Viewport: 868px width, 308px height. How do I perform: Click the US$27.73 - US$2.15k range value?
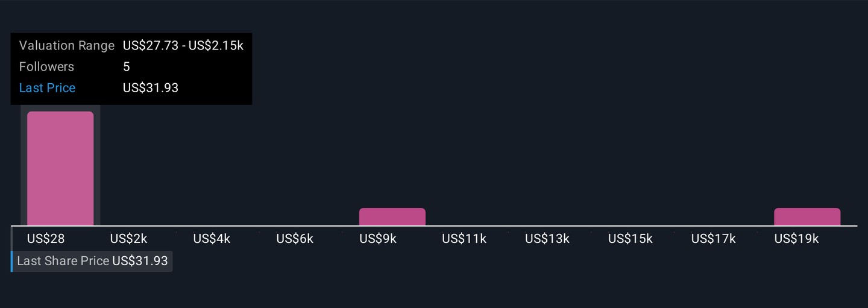pyautogui.click(x=183, y=46)
